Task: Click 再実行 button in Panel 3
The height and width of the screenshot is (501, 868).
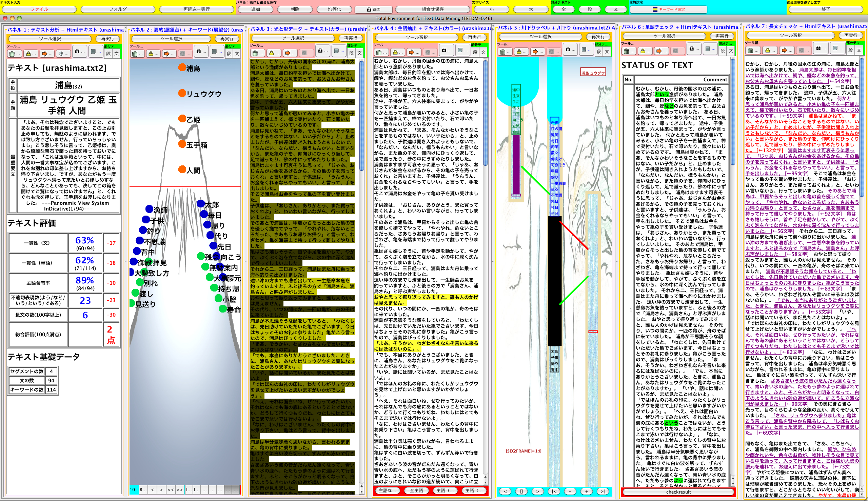Action: coord(350,38)
